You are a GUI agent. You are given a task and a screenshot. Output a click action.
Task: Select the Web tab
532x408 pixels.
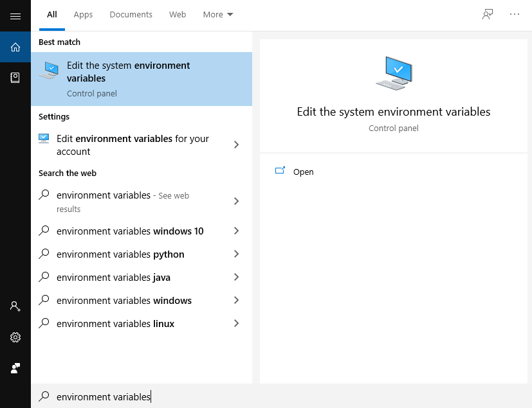[178, 14]
